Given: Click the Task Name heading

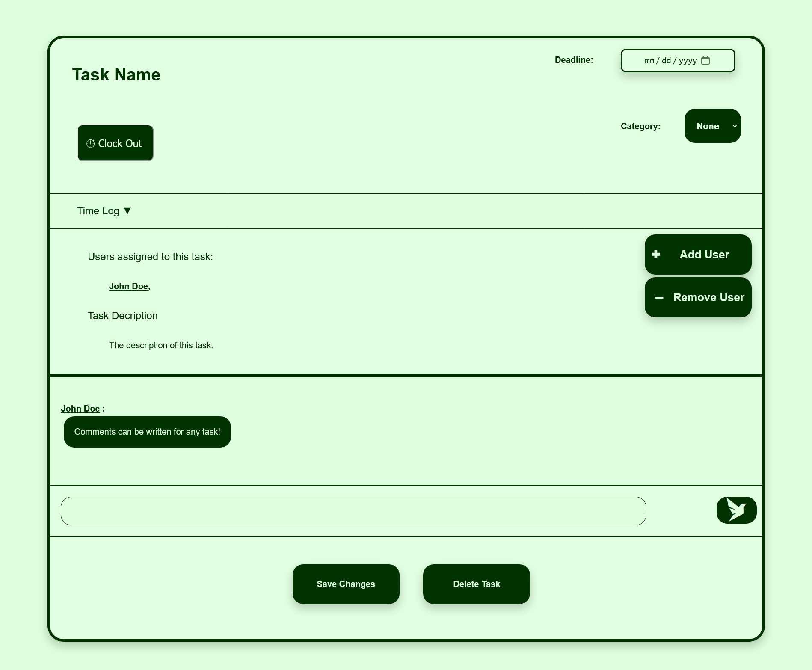Looking at the screenshot, I should pyautogui.click(x=116, y=75).
